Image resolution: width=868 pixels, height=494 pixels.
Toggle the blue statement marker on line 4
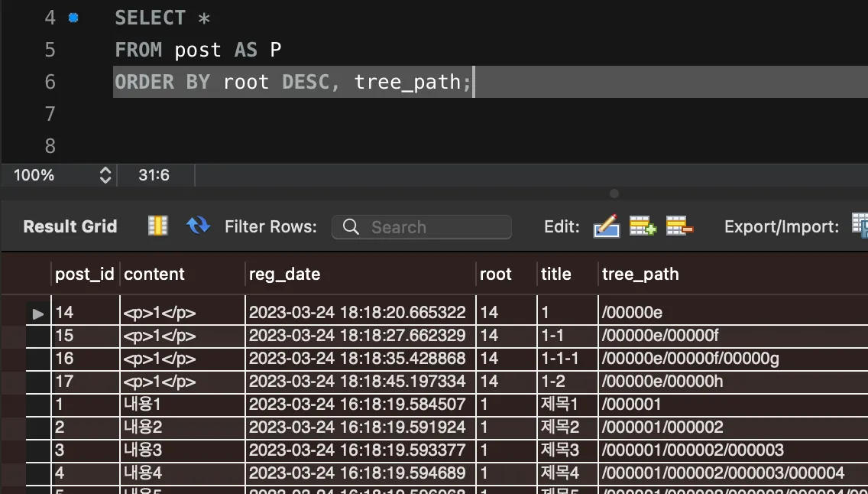[x=73, y=18]
